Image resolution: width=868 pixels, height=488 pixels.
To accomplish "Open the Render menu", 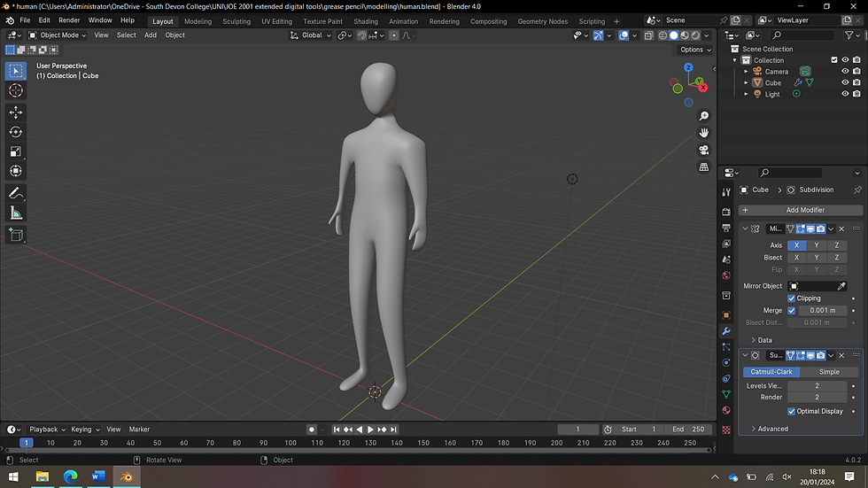I will pyautogui.click(x=69, y=19).
